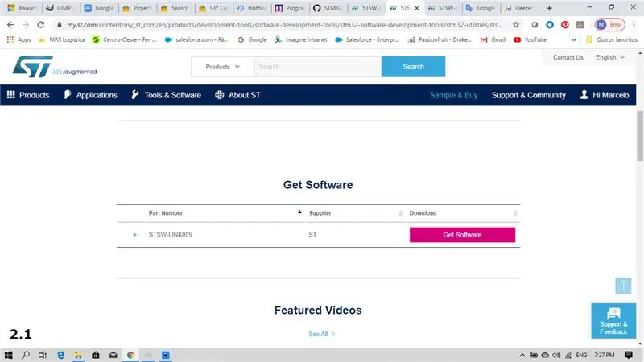Switch to the Deezer browser tab
This screenshot has height=362, width=644.
519,8
